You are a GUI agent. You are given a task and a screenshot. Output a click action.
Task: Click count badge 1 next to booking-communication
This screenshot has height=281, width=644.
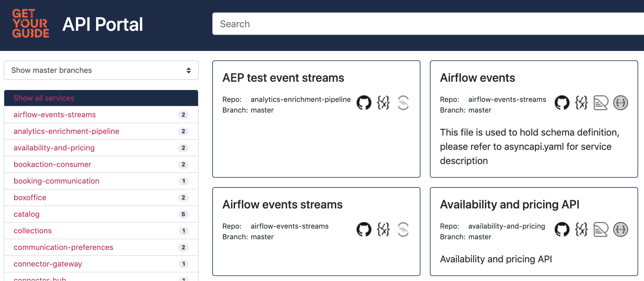tap(183, 181)
